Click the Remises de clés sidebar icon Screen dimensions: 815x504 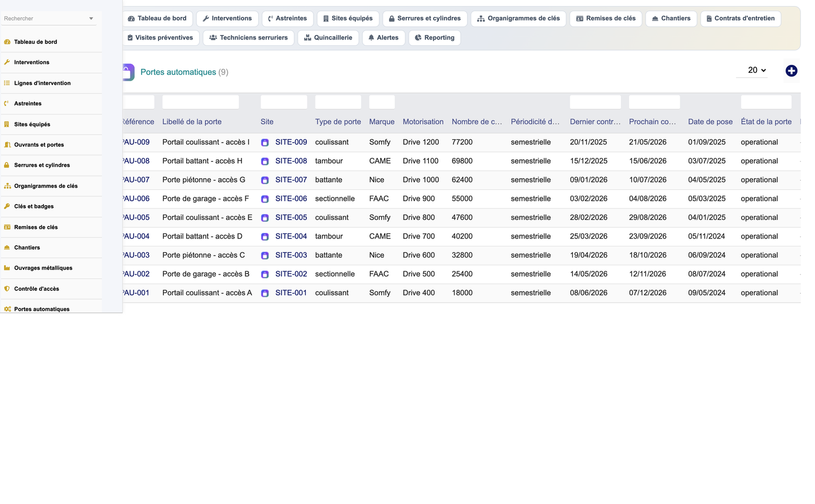pos(7,227)
